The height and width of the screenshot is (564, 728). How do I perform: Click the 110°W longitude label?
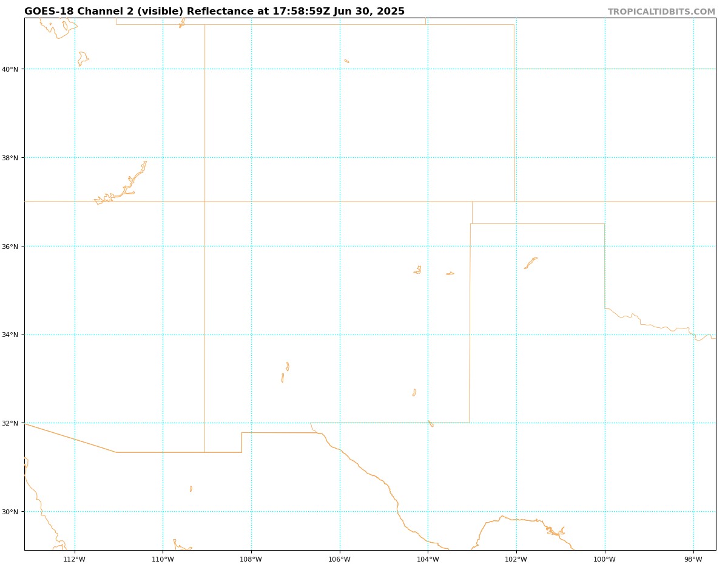click(x=163, y=559)
